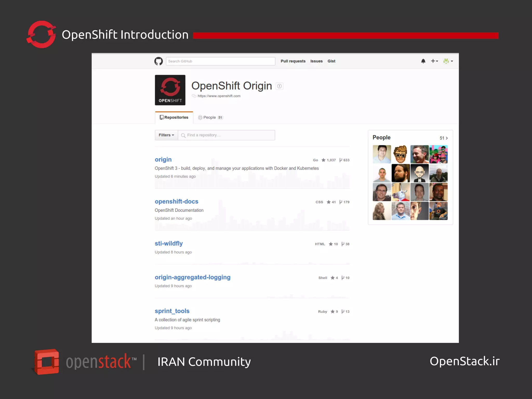532x399 pixels.
Task: Select the Repositories tab
Action: [x=174, y=117]
